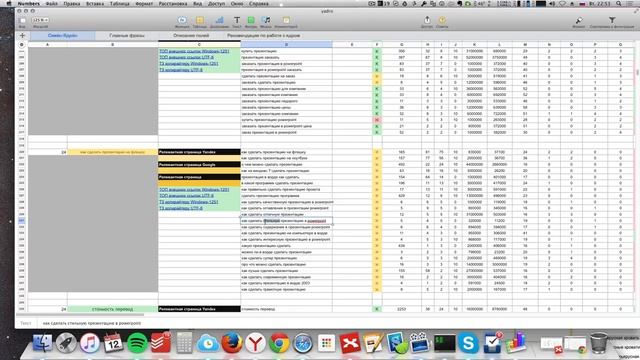Image resolution: width=640 pixels, height=360 pixels.
Task: Open Skype from the Dock
Action: (468, 343)
